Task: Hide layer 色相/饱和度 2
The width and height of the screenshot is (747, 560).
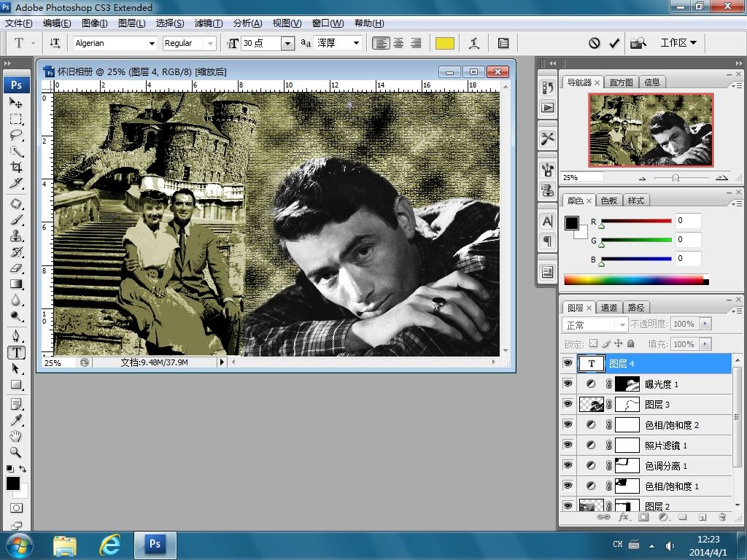Action: (568, 424)
